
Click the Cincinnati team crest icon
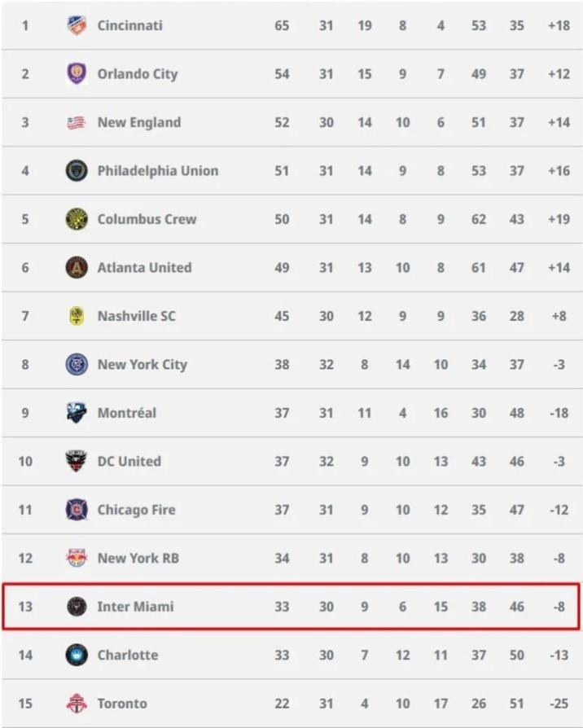[x=77, y=25]
